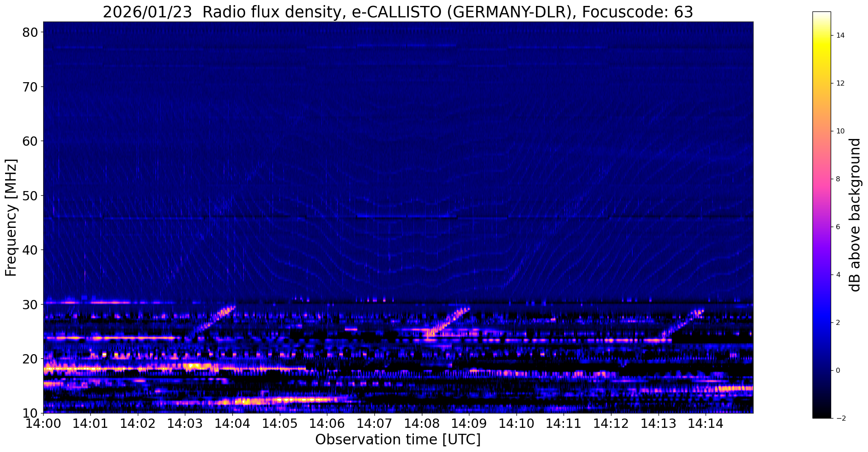
Task: Click the colorbar tick label 0
Action: [838, 371]
